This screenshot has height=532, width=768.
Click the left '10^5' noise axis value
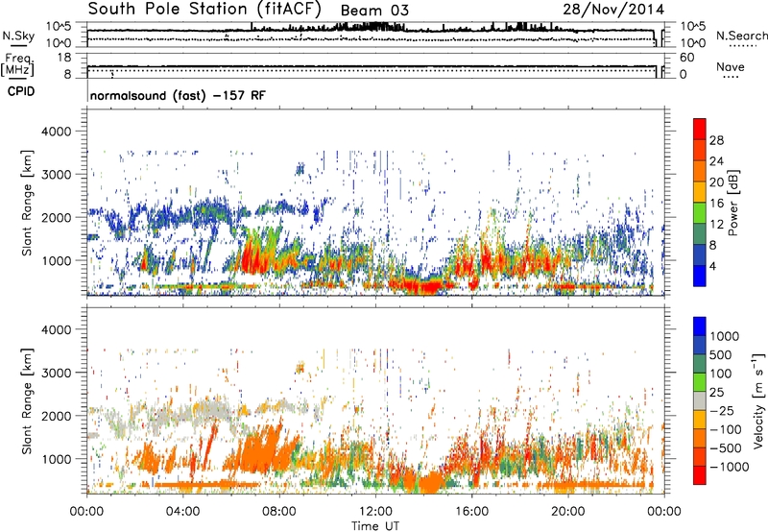click(x=59, y=27)
